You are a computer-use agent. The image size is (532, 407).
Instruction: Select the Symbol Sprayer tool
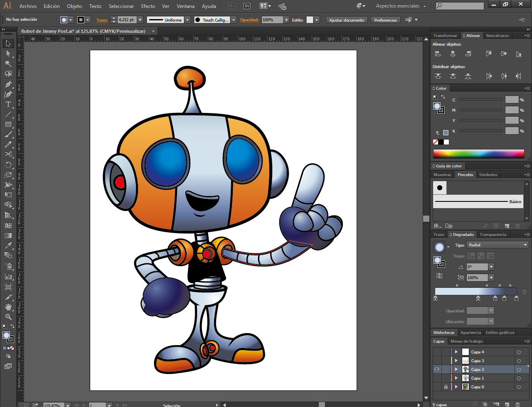point(8,266)
